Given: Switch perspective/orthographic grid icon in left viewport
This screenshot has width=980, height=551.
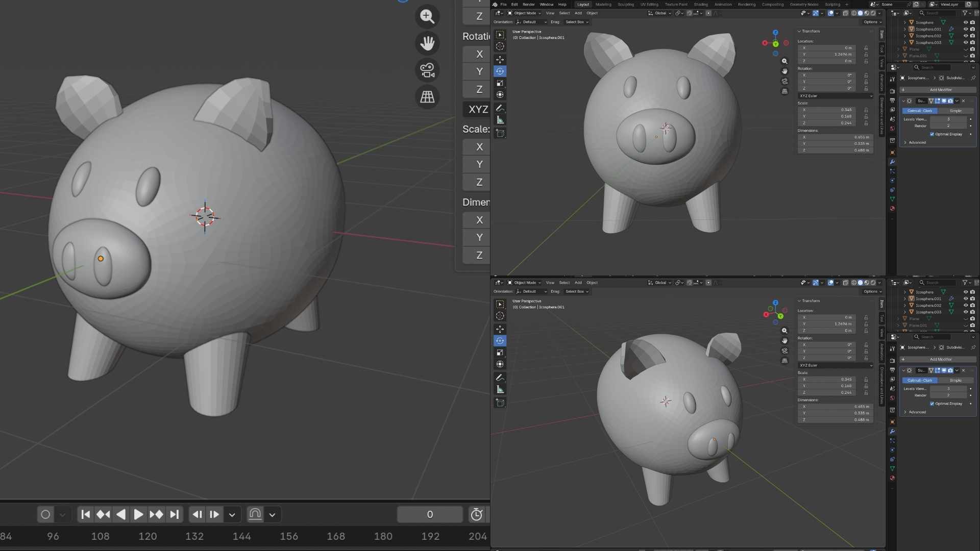Looking at the screenshot, I should 427,97.
